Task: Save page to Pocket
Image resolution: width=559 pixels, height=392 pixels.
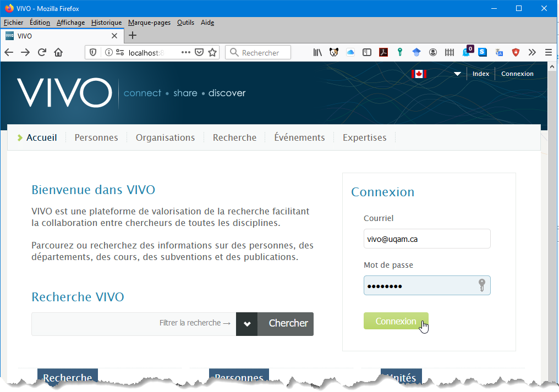Action: point(199,52)
